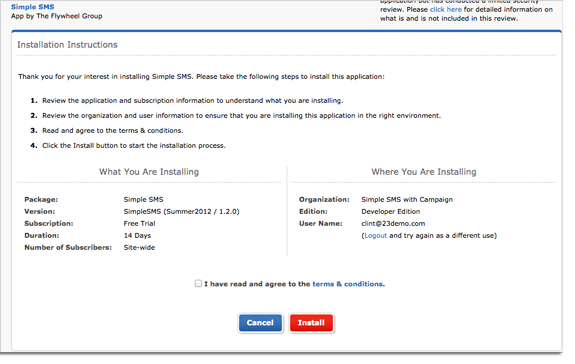Select the Site-wide subscribers value

pyautogui.click(x=139, y=247)
